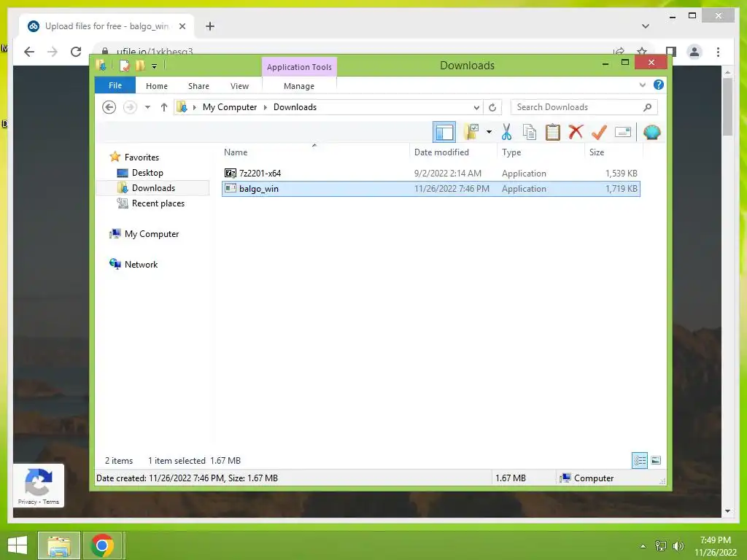
Task: Open the Share ribbon tab
Action: coord(198,86)
